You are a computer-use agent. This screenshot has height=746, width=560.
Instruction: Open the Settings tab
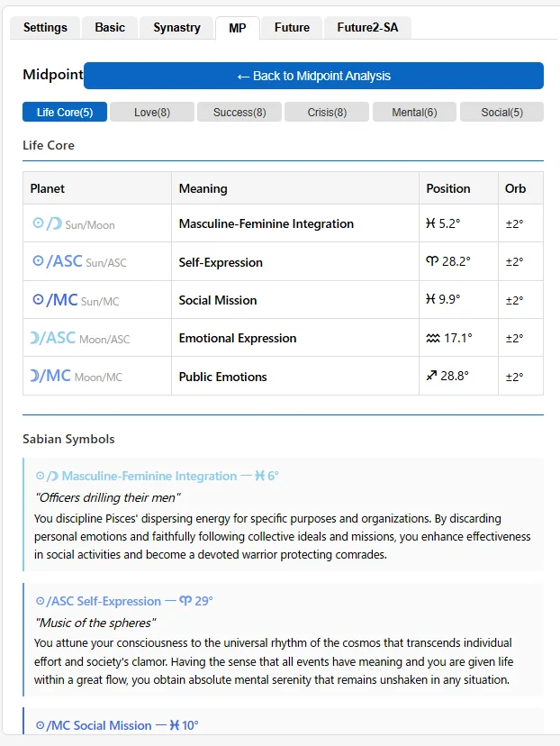pos(45,28)
